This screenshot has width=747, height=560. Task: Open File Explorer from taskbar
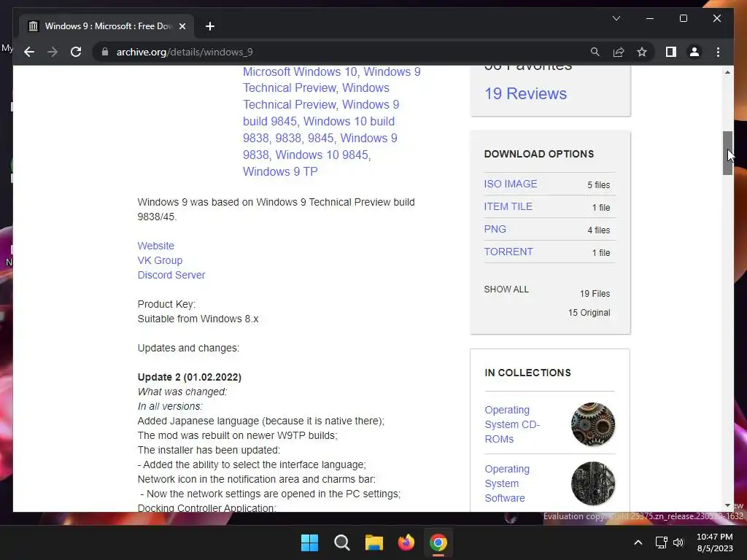click(x=374, y=542)
